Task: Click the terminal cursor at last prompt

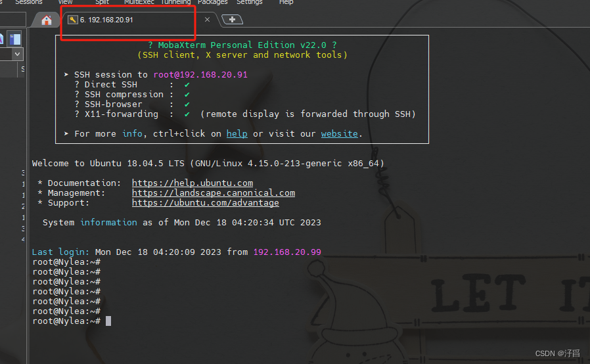Action: click(108, 321)
